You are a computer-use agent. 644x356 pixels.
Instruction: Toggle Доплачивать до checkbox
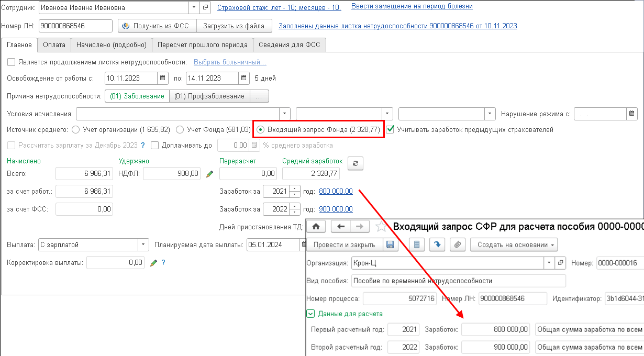pyautogui.click(x=154, y=145)
